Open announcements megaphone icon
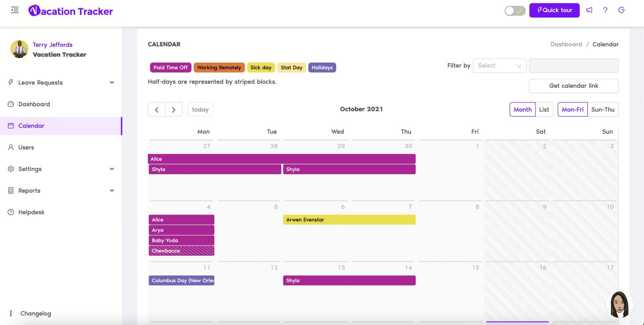Image resolution: width=644 pixels, height=325 pixels. click(x=589, y=10)
